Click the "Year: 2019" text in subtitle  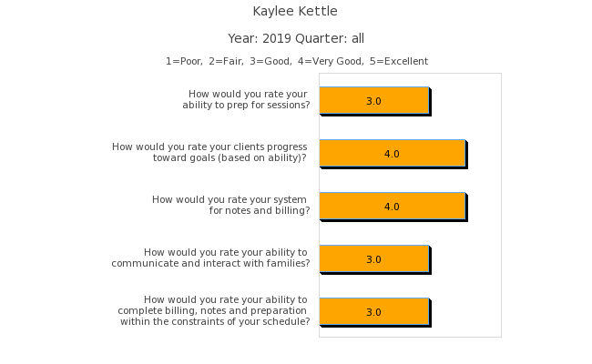tap(260, 38)
